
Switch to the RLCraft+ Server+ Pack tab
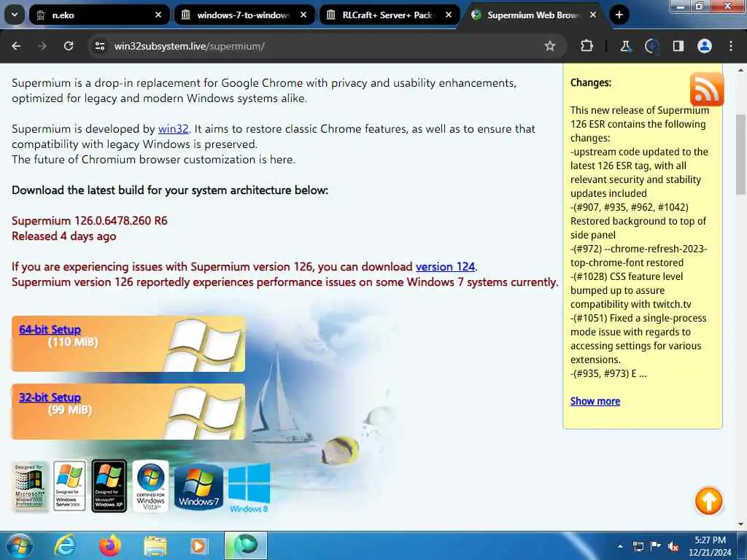click(x=390, y=15)
